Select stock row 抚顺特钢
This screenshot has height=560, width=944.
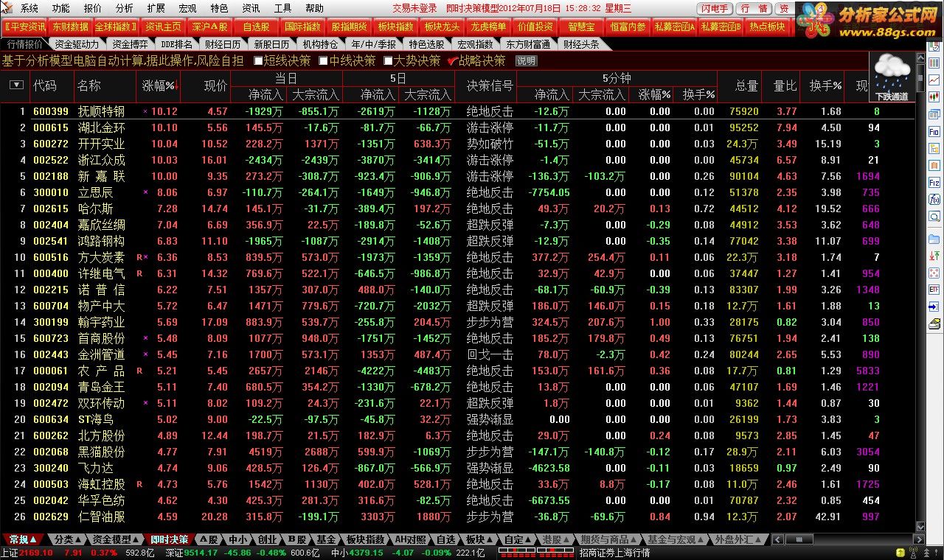pyautogui.click(x=457, y=111)
